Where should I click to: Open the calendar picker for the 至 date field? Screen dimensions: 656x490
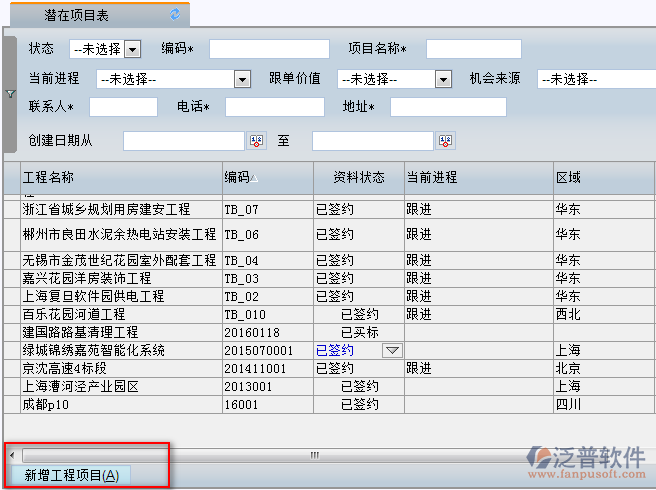[445, 141]
